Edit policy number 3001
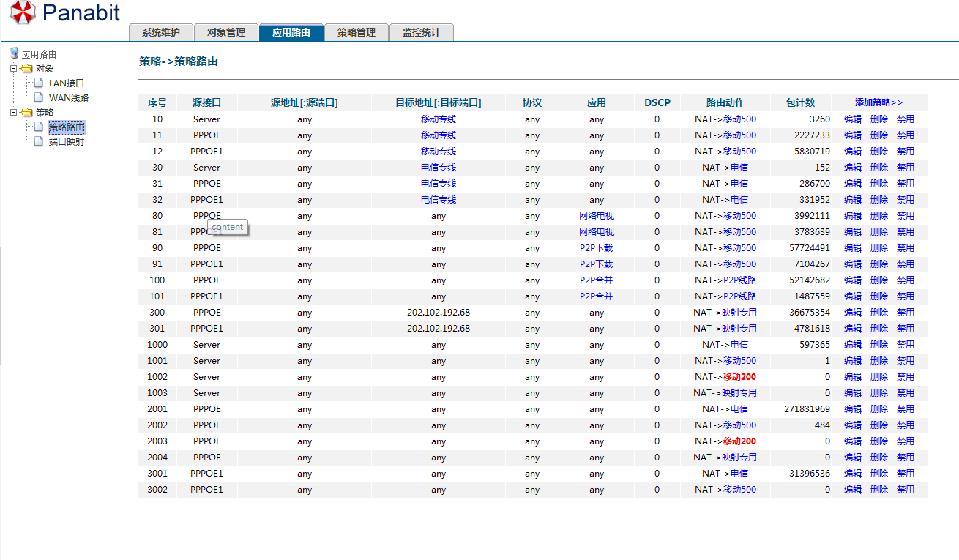959x560 pixels. click(x=853, y=474)
